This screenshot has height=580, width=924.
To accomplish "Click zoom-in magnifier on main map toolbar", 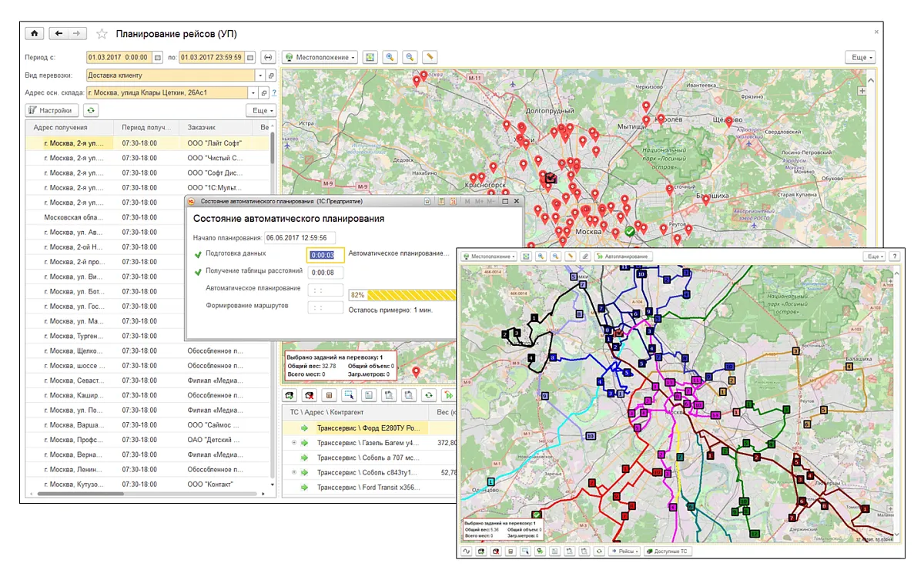I will tap(390, 57).
